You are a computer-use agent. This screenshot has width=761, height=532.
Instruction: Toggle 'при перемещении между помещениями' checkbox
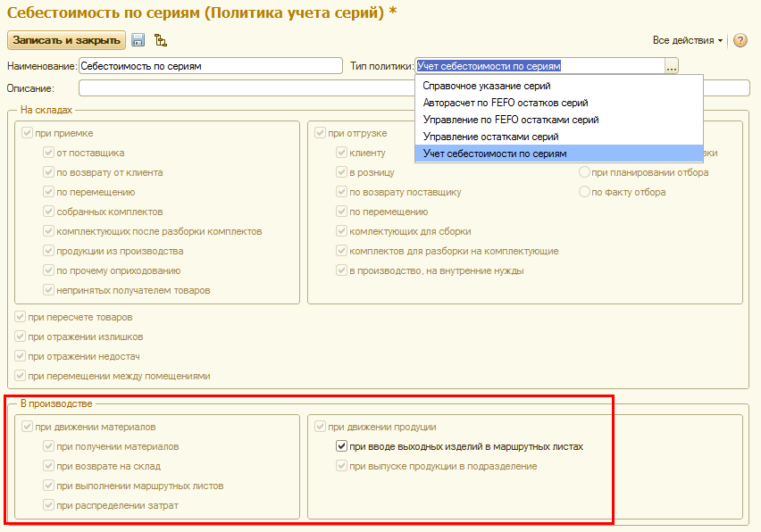[20, 376]
